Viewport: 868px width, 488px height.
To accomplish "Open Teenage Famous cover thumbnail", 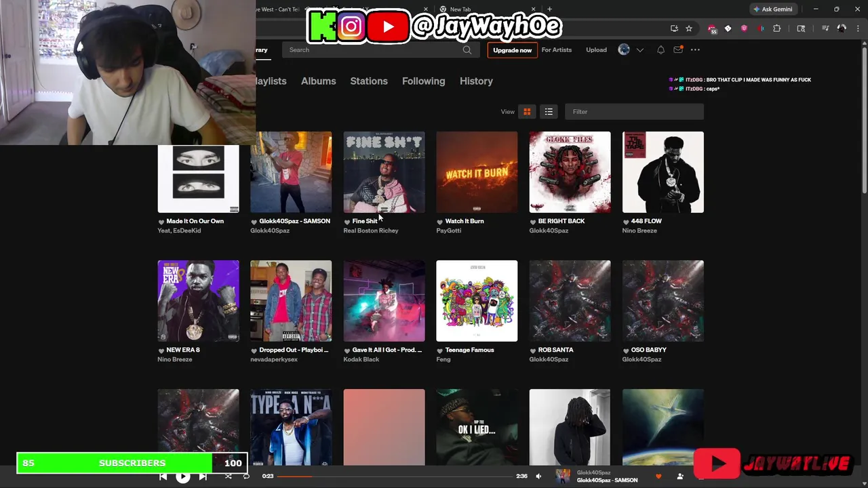I will click(x=477, y=301).
